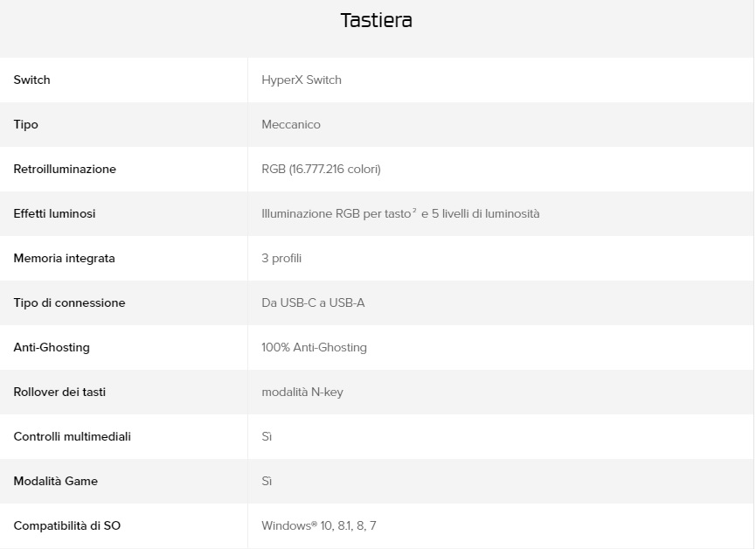The width and height of the screenshot is (756, 549).
Task: Click the Tipo row label
Action: click(x=26, y=125)
